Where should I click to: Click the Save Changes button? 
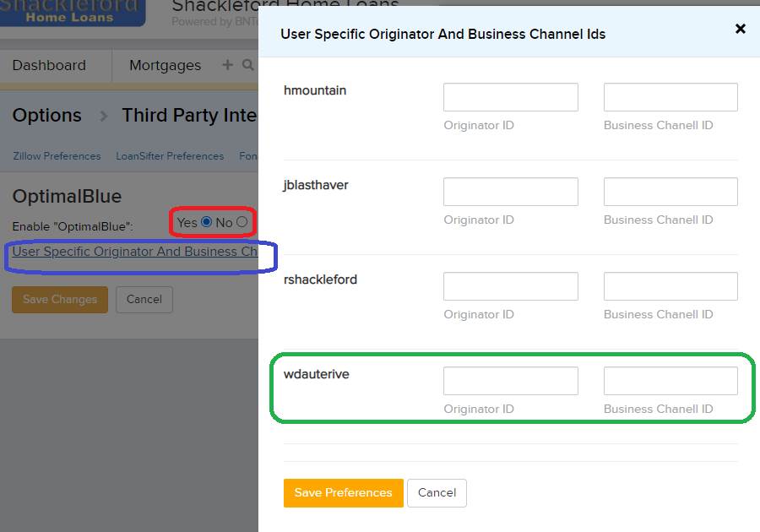click(60, 300)
